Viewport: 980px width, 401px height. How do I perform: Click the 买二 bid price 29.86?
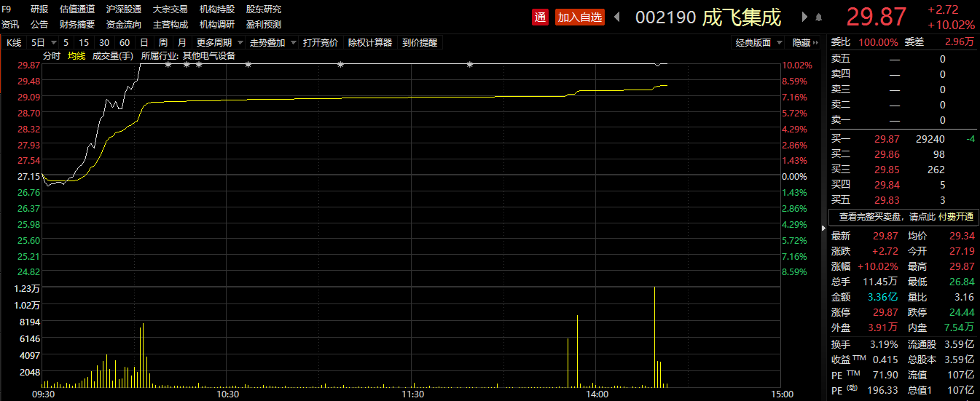pos(887,154)
